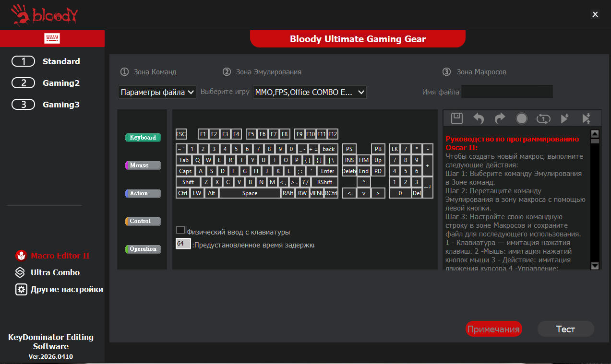Screen dimensions: 611x364
Task: Open the keyboard tab icon in the red header
Action: pos(52,38)
